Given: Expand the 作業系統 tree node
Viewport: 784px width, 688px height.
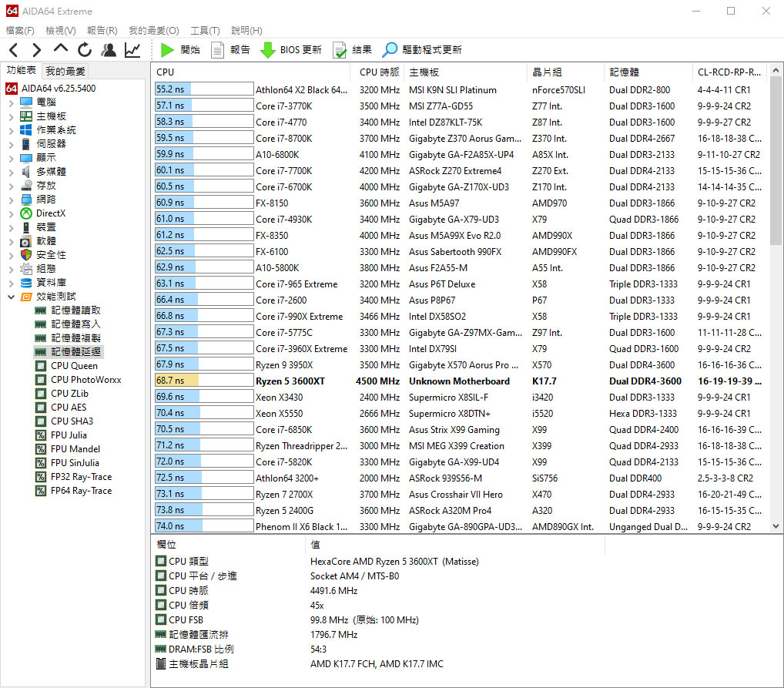Looking at the screenshot, I should [11, 131].
